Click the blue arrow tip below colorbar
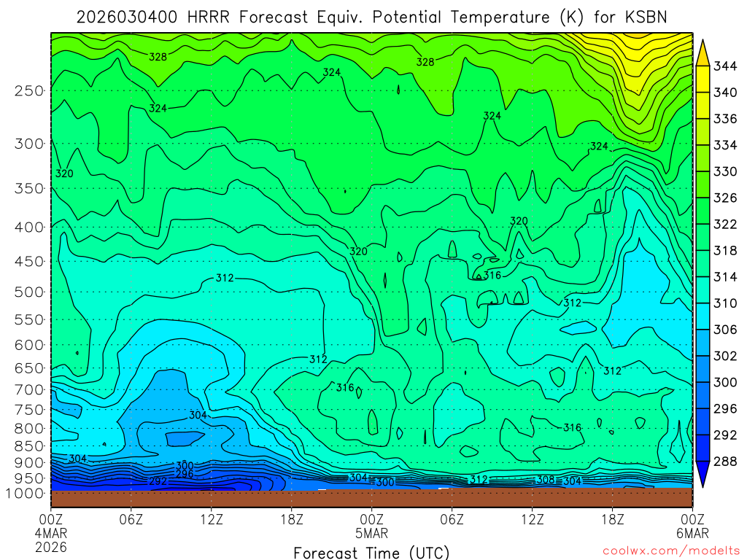This screenshot has width=747, height=560. [703, 474]
